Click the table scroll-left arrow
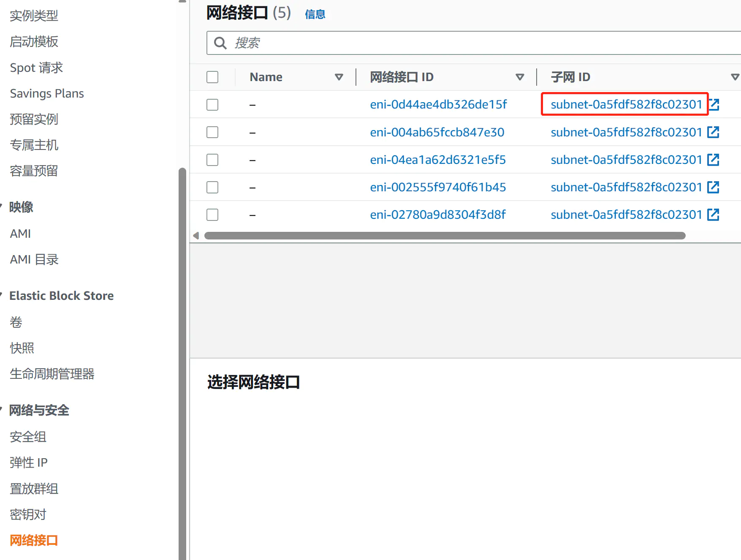This screenshot has width=741, height=560. 196,236
